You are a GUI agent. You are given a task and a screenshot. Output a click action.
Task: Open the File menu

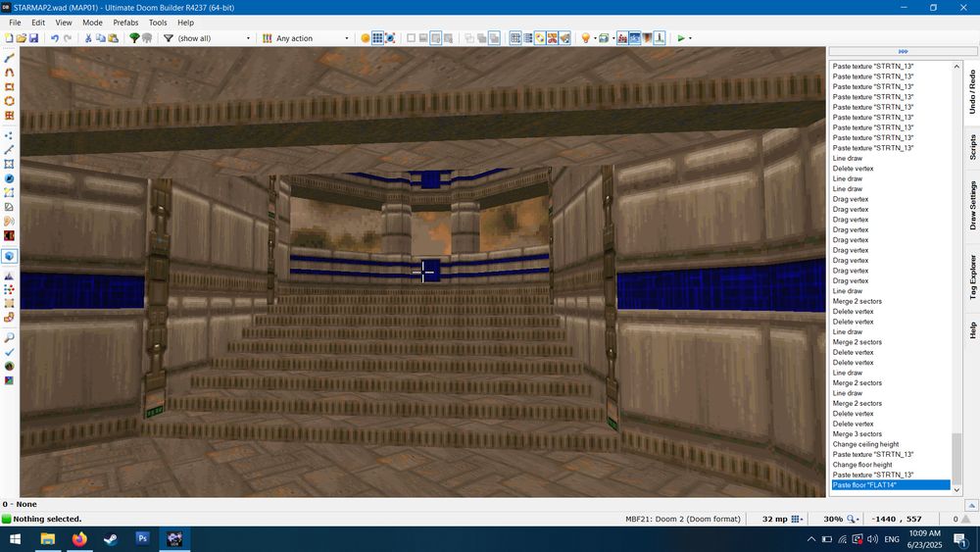coord(15,22)
